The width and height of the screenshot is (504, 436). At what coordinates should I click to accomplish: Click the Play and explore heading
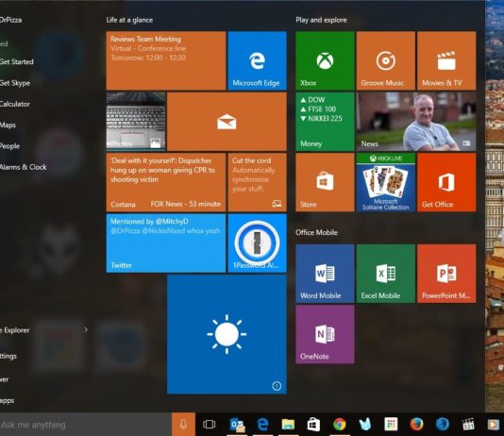[x=321, y=20]
